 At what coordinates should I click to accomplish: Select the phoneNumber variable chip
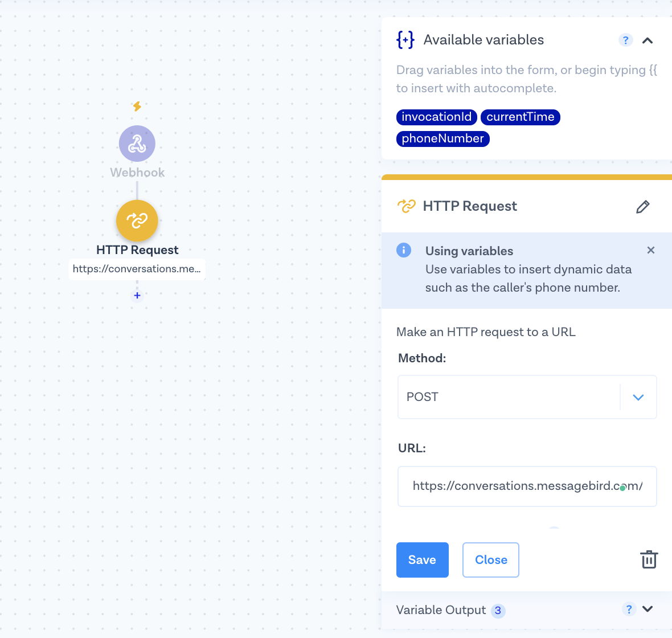[442, 138]
